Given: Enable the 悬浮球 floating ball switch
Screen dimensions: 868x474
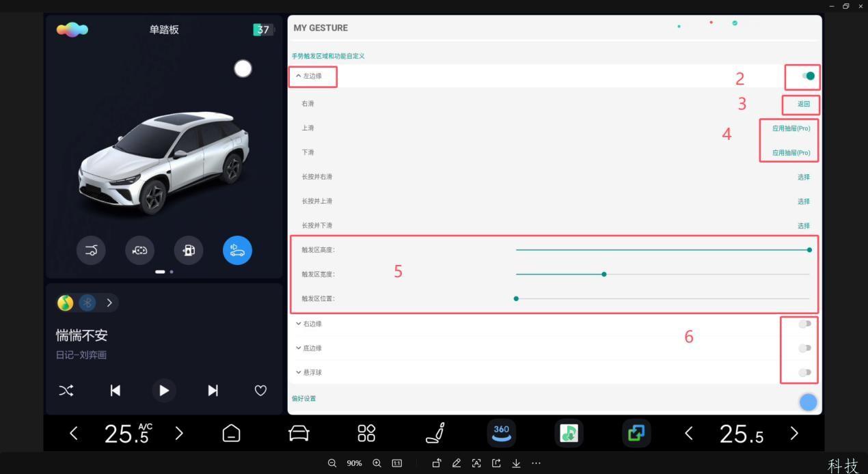Looking at the screenshot, I should click(805, 372).
